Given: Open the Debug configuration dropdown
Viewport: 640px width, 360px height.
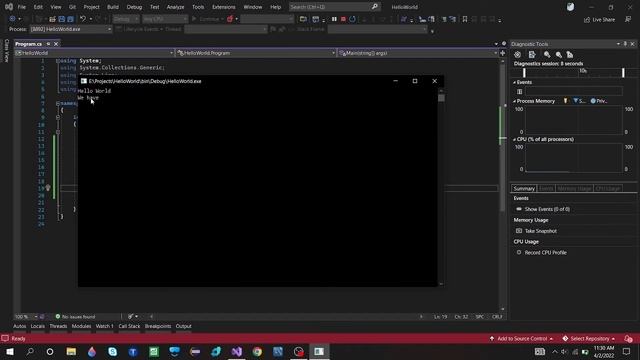Looking at the screenshot, I should (x=126, y=19).
